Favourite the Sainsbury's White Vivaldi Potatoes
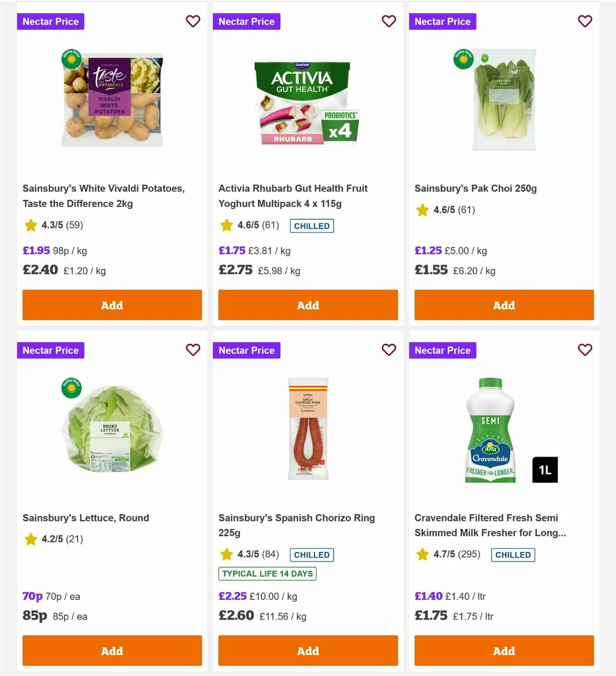 [193, 22]
